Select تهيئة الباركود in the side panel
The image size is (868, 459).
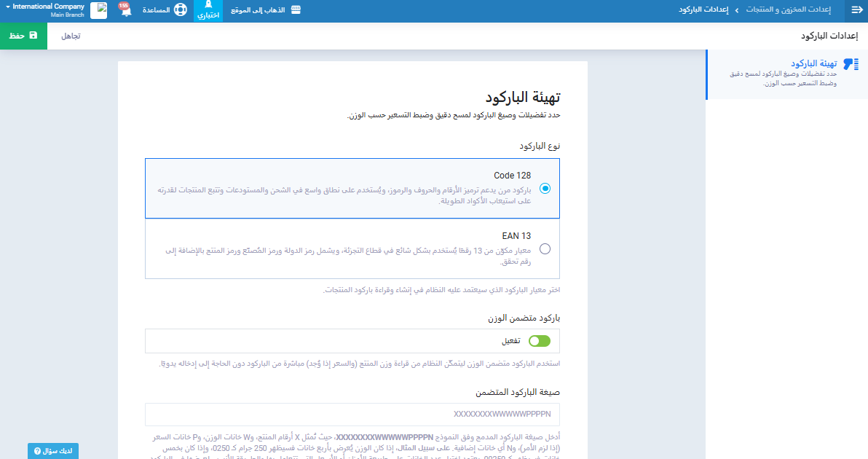pyautogui.click(x=813, y=63)
